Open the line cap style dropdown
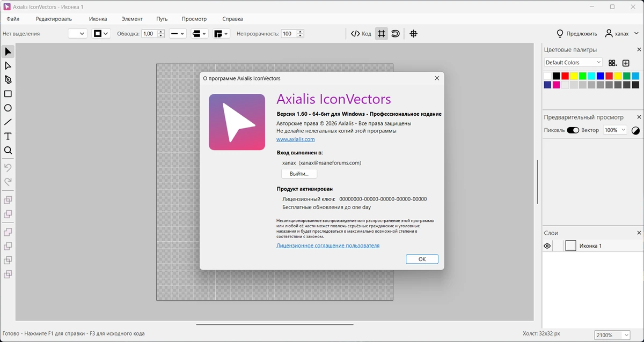 pos(200,33)
